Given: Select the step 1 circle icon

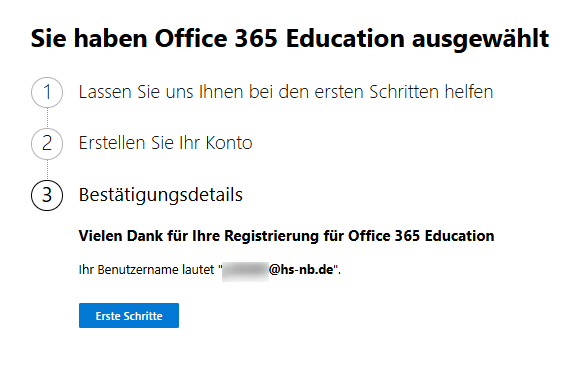Looking at the screenshot, I should click(47, 92).
